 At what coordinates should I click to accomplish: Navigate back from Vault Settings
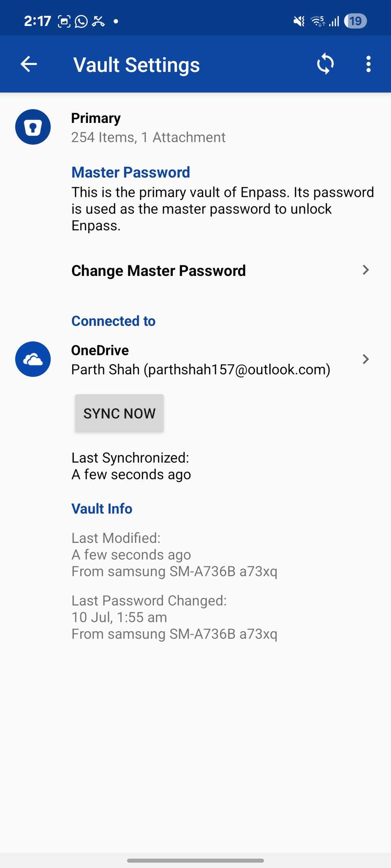click(28, 64)
